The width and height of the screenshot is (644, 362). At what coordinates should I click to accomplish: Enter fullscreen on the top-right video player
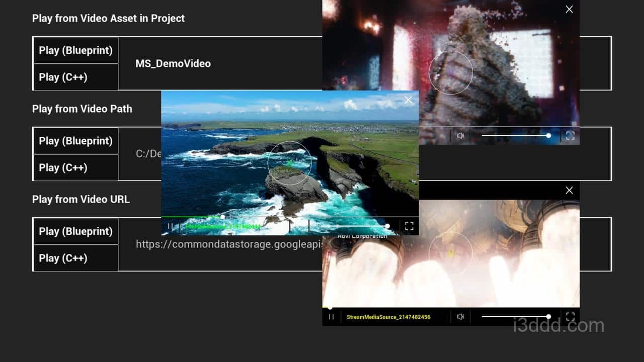[x=569, y=135]
